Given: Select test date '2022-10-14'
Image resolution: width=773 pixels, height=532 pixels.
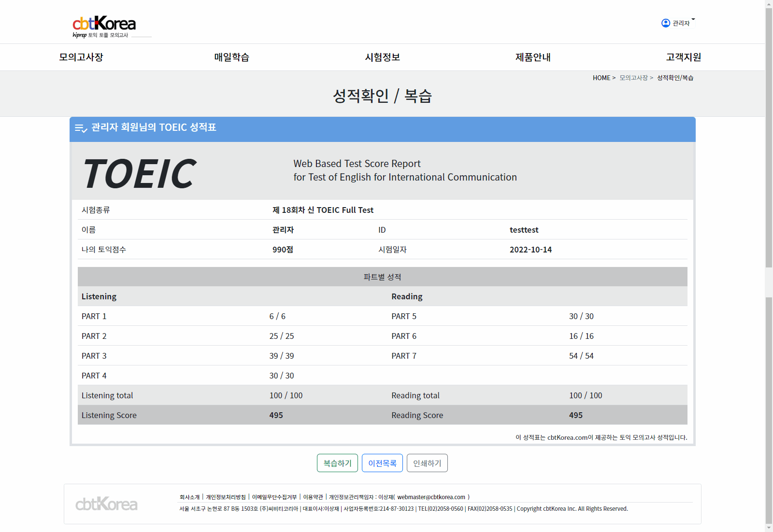Looking at the screenshot, I should click(530, 250).
